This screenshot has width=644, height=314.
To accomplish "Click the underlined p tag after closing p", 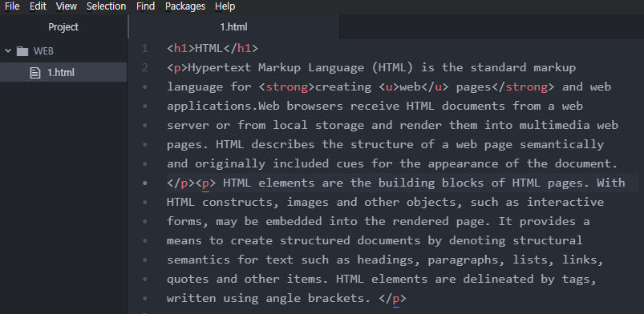I will coord(205,183).
